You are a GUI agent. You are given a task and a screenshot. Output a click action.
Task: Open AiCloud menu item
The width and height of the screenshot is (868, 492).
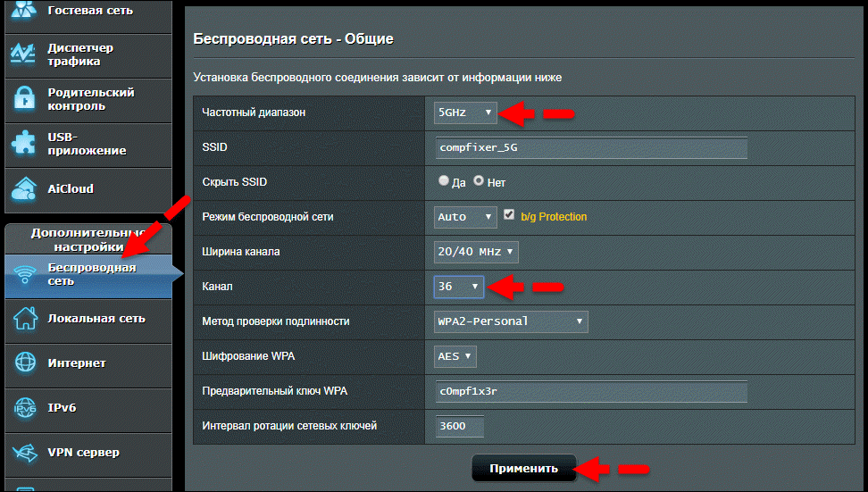(88, 190)
